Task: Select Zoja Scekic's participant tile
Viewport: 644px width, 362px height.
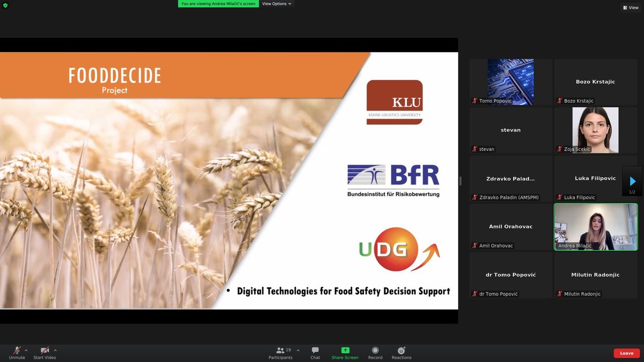Action: (x=596, y=130)
